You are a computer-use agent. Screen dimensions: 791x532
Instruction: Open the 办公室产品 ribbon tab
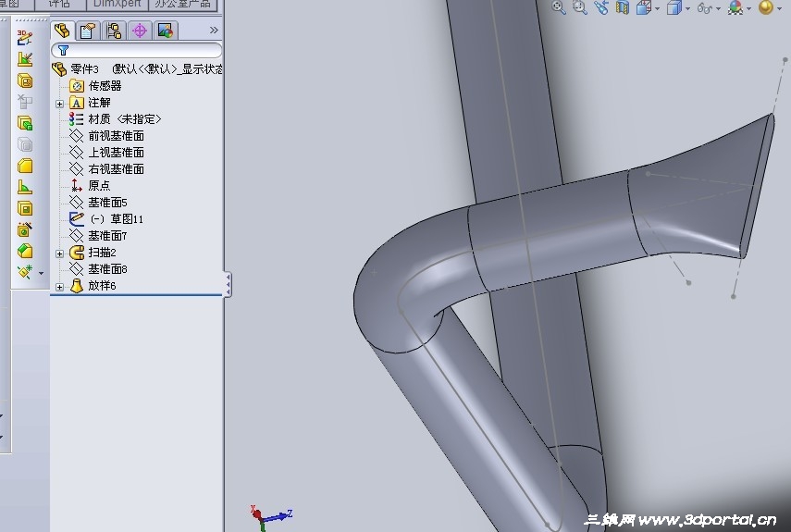pyautogui.click(x=183, y=4)
